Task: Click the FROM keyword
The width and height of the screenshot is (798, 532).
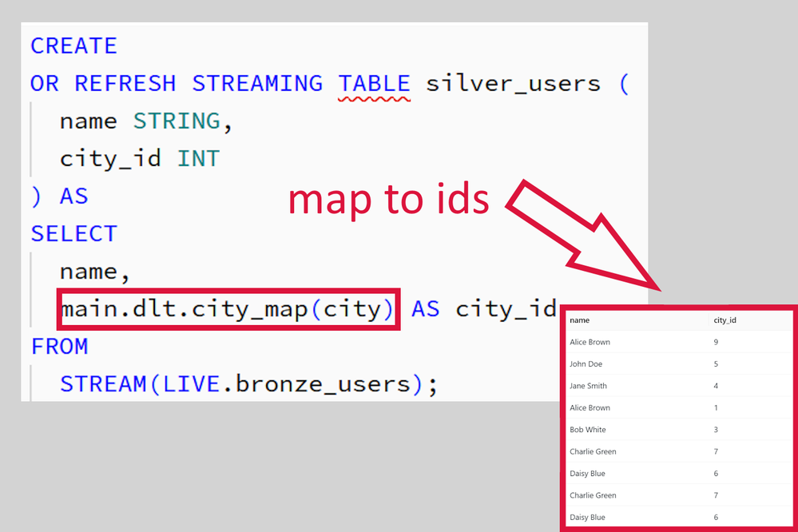Action: click(x=59, y=347)
